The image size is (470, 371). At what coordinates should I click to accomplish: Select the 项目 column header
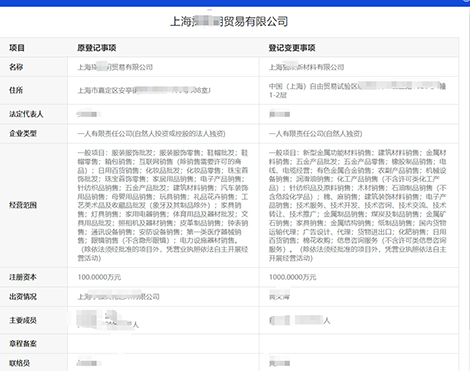coord(17,48)
